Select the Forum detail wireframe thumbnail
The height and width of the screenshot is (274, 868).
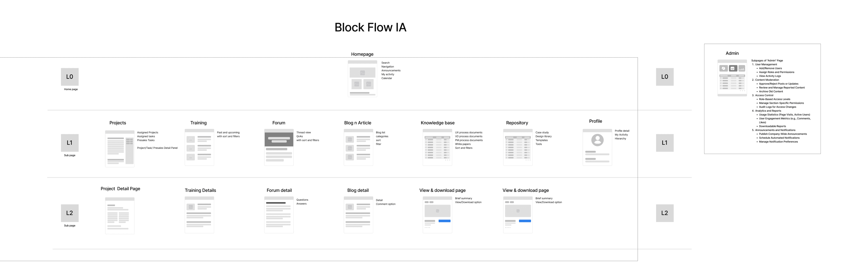[279, 215]
